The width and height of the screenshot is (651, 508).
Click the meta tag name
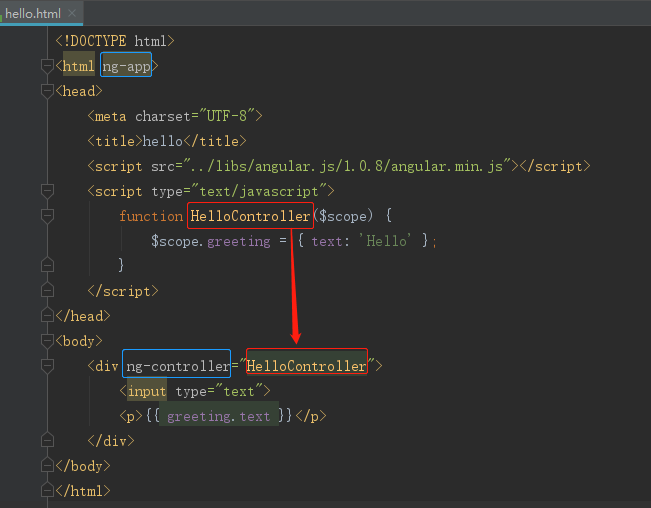(110, 116)
